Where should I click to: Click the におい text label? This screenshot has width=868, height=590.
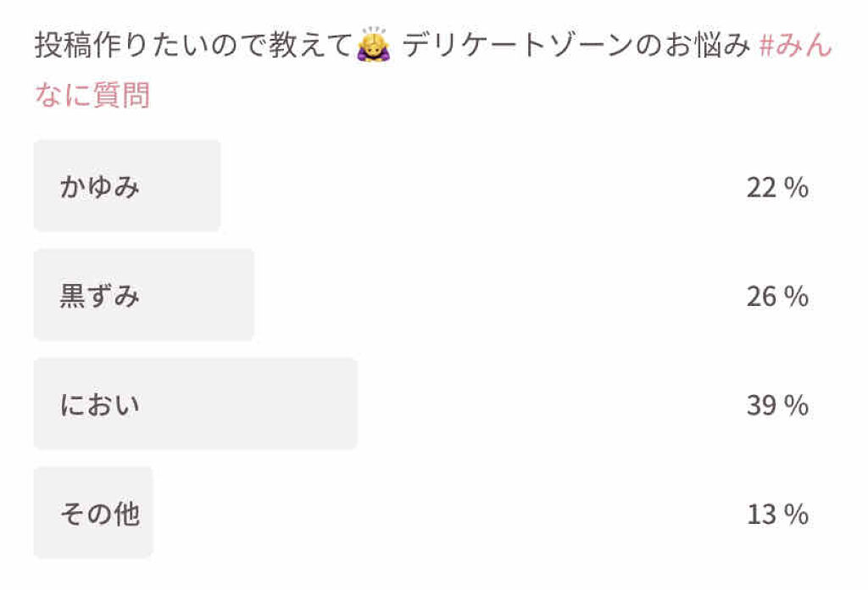pos(100,404)
